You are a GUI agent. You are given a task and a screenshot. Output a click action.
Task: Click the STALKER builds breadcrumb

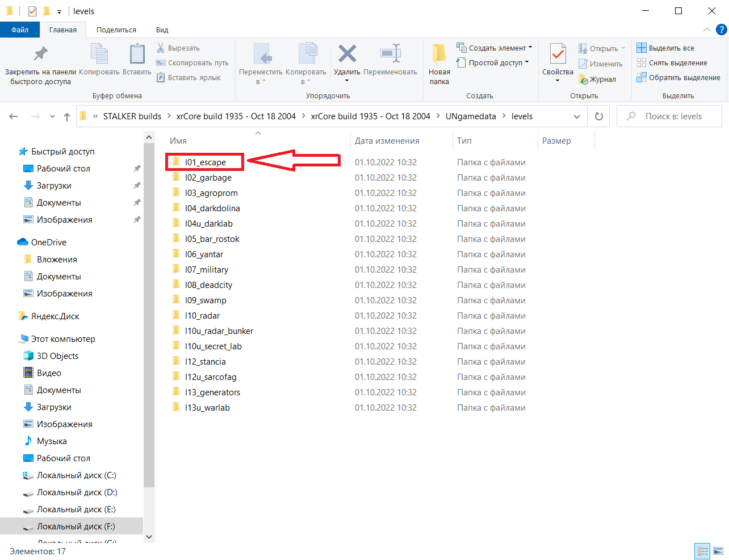[132, 116]
